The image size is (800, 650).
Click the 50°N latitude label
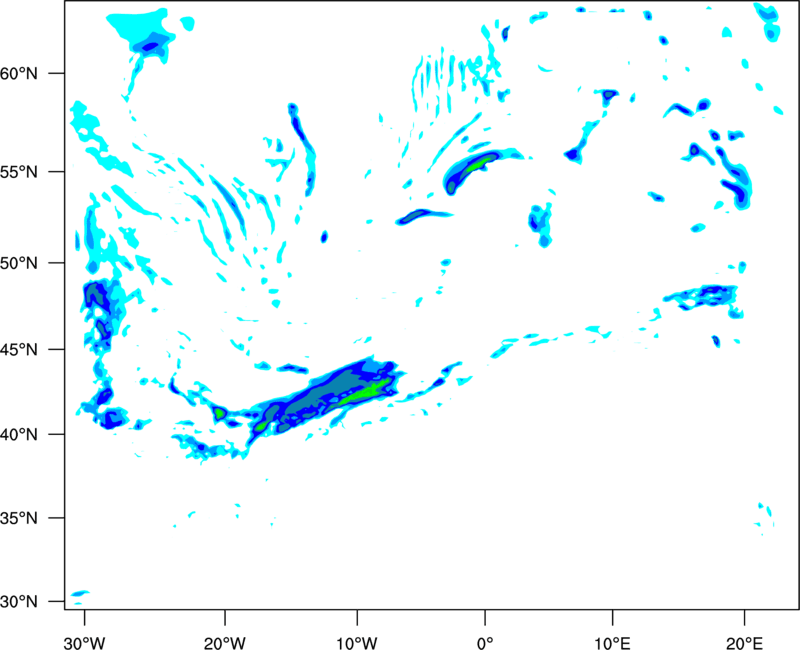tap(19, 263)
